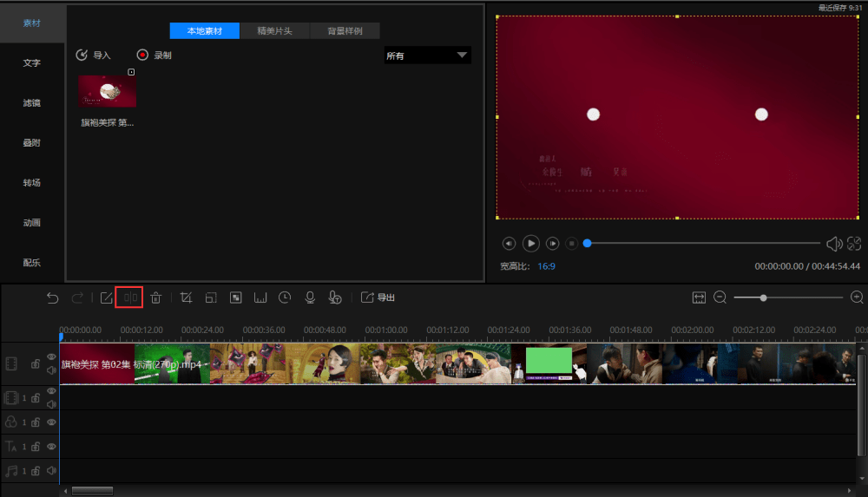The height and width of the screenshot is (497, 868).
Task: Toggle main video track eye visibility
Action: point(51,356)
